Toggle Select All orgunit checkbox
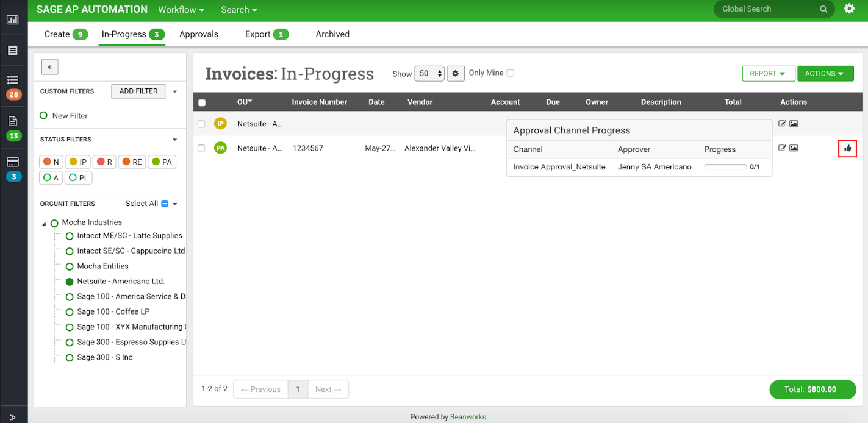The image size is (868, 423). 165,204
